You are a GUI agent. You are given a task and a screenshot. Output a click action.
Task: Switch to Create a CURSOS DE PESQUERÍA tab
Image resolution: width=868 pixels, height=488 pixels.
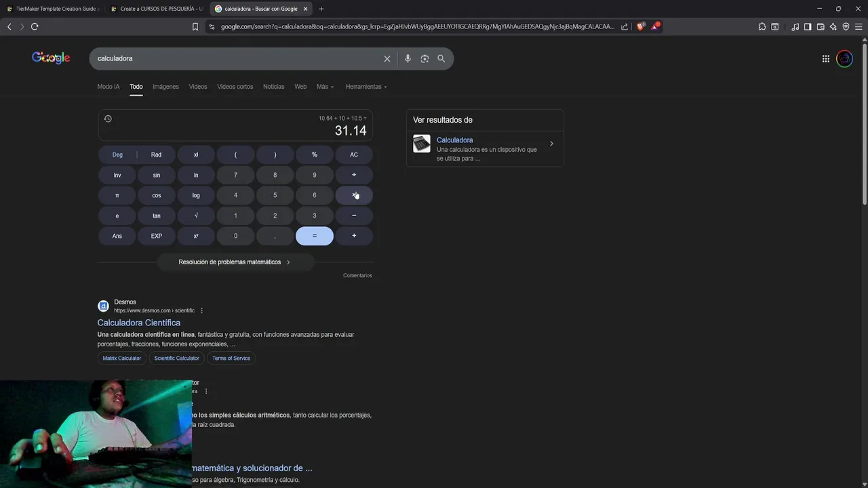tap(156, 9)
